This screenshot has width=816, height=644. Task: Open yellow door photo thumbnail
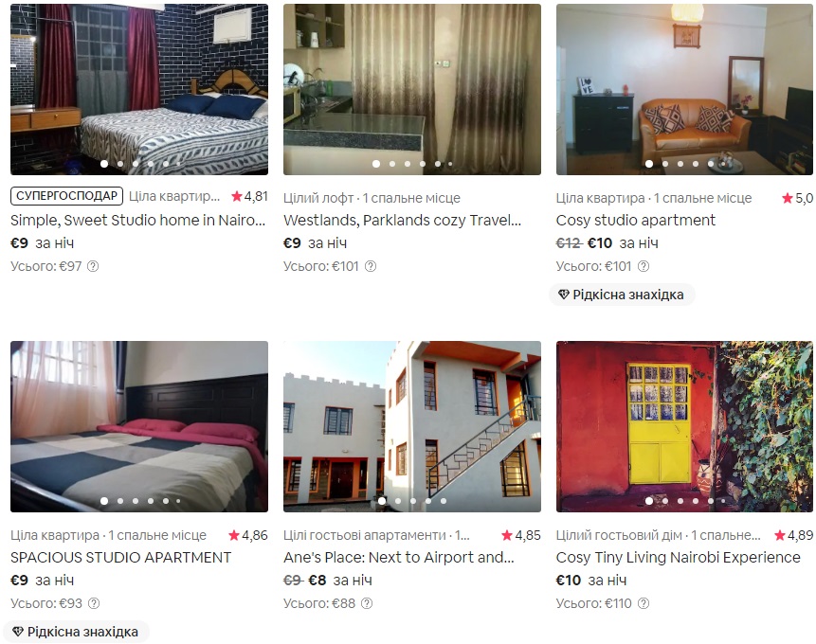click(x=684, y=426)
